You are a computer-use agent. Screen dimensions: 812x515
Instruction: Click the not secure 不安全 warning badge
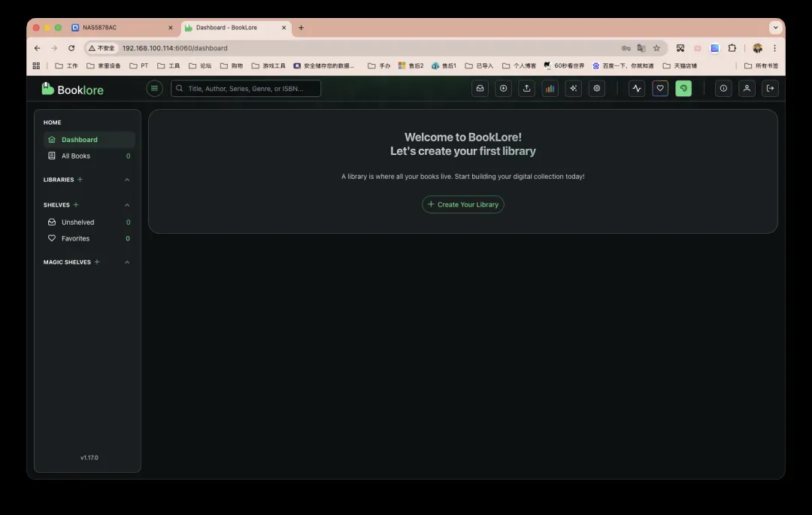click(101, 48)
